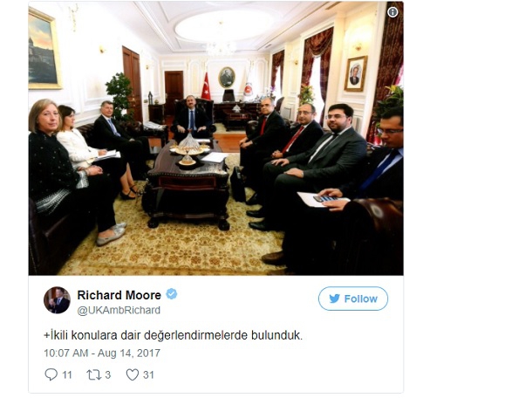Retweet using the retweet arrows icon
The image size is (532, 398).
click(93, 375)
